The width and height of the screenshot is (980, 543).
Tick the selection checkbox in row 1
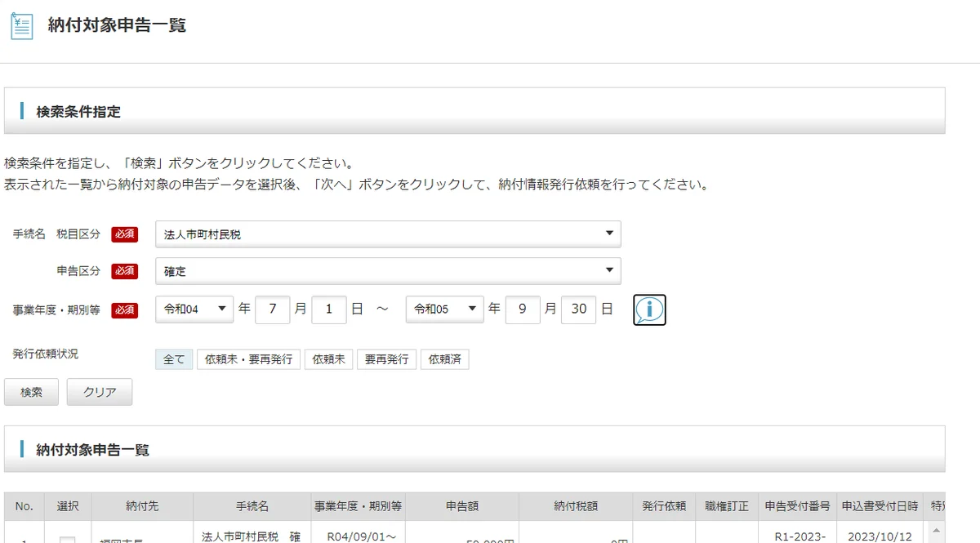tap(68, 540)
